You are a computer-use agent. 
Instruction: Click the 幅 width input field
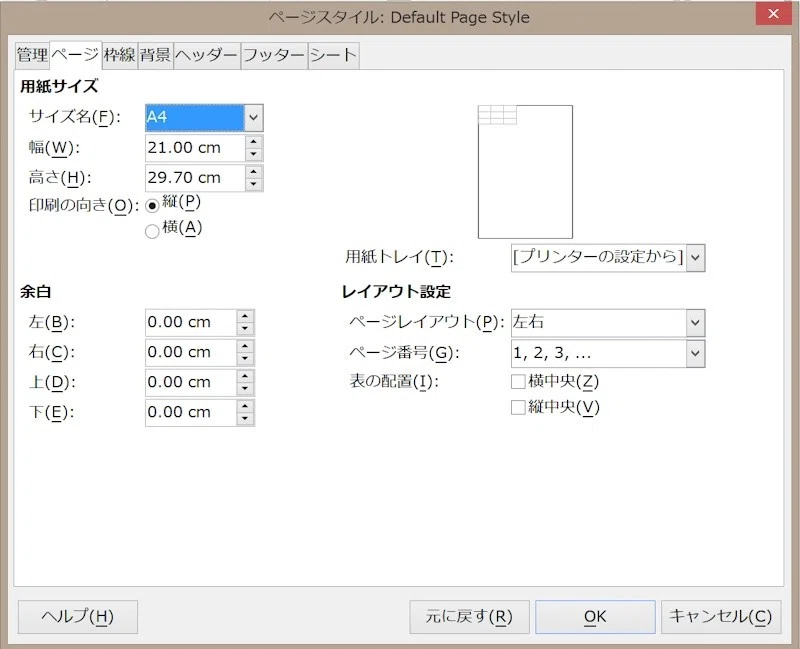point(195,148)
